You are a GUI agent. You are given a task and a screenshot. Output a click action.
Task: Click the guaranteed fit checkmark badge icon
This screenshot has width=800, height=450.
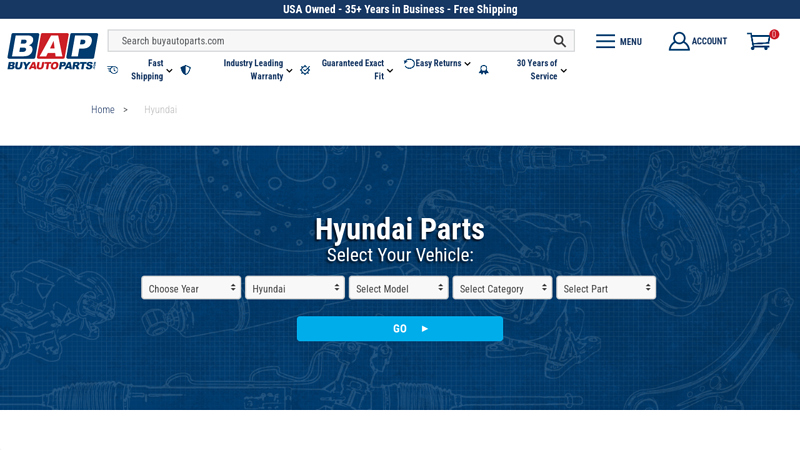pyautogui.click(x=305, y=70)
